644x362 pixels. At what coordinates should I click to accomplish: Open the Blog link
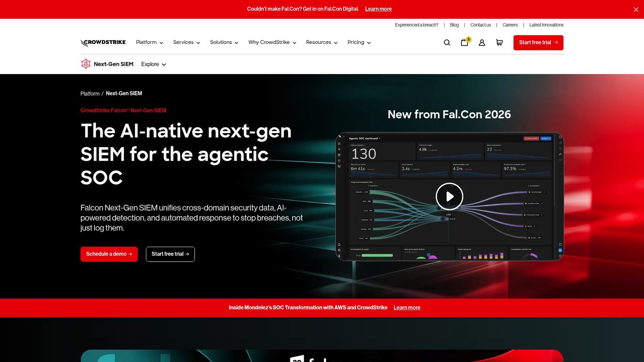(454, 25)
